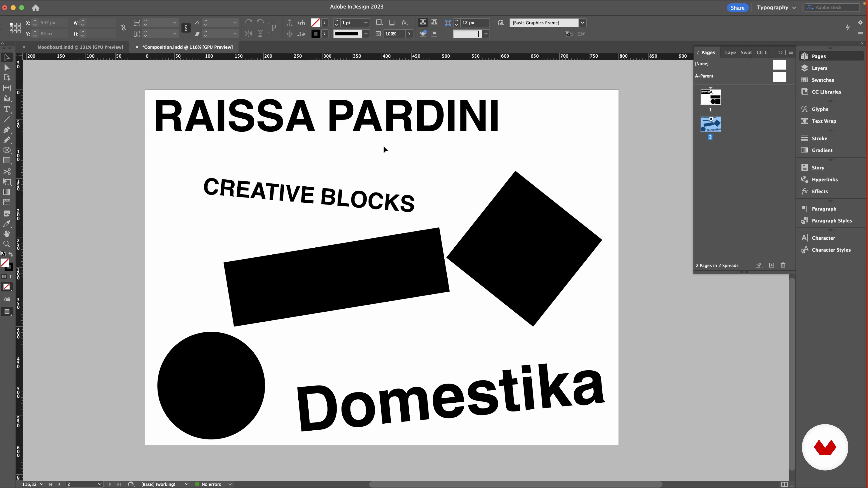Click the Share button

pos(737,8)
